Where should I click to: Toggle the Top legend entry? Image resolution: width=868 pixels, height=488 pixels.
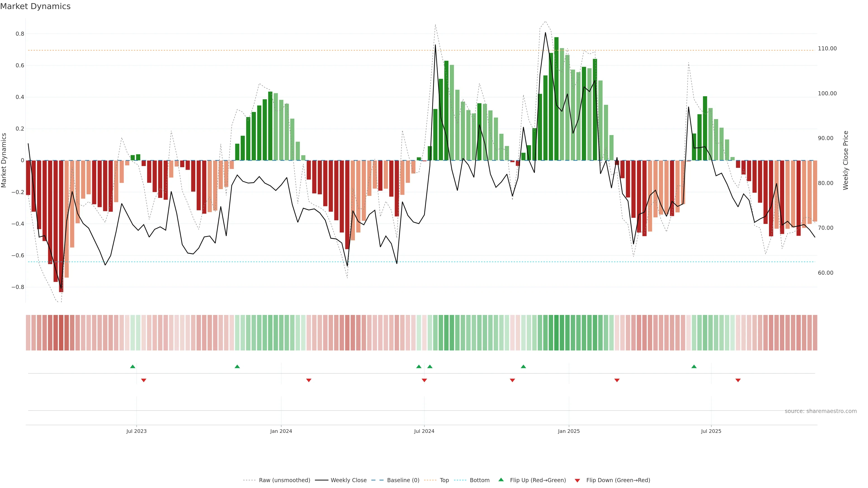point(444,480)
